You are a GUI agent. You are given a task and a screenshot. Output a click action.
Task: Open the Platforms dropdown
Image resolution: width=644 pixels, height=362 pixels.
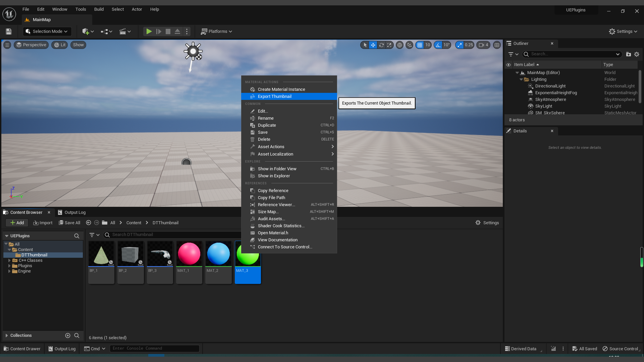tap(216, 31)
